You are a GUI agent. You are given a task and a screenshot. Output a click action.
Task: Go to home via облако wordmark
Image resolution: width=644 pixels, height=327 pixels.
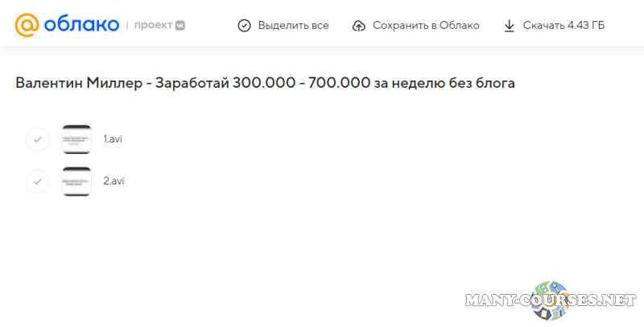81,25
